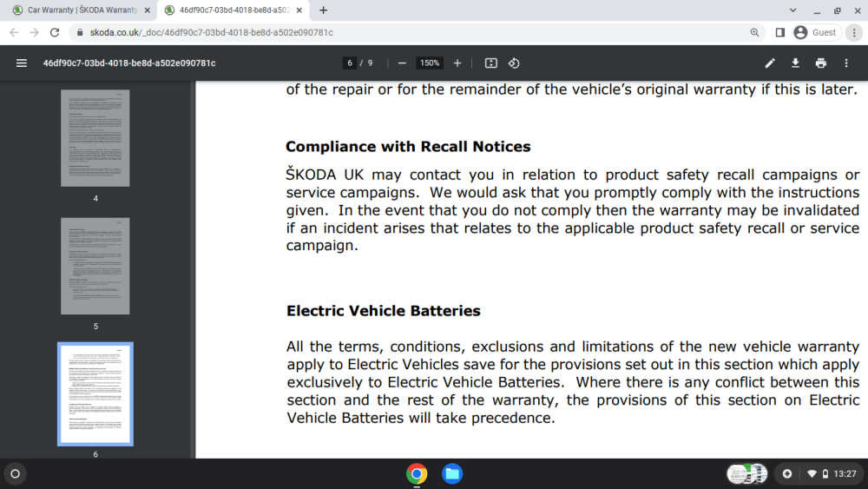
Task: Open a new browser tab
Action: 323,10
